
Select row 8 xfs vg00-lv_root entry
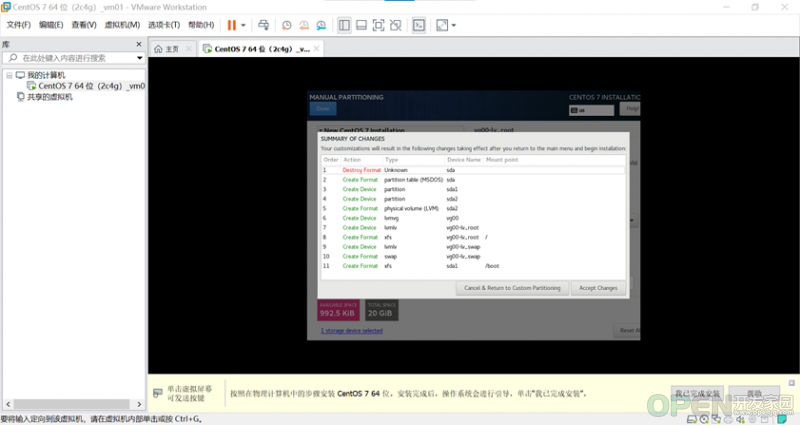click(473, 237)
